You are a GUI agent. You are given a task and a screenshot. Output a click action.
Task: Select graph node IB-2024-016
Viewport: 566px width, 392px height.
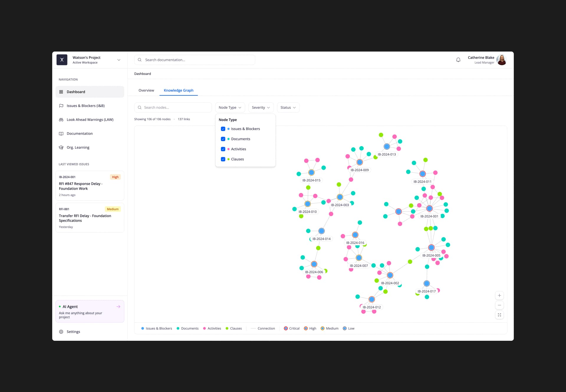pos(355,235)
